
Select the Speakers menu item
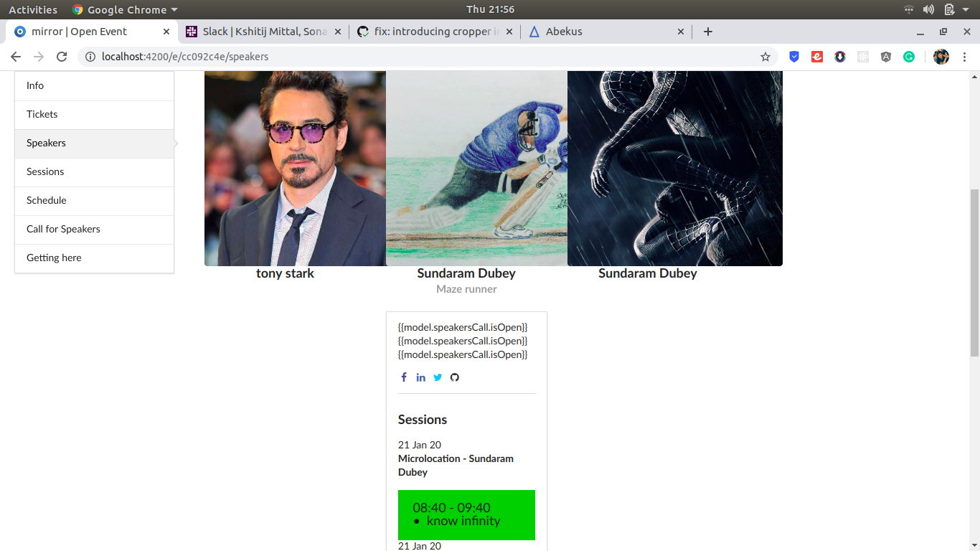(x=94, y=143)
